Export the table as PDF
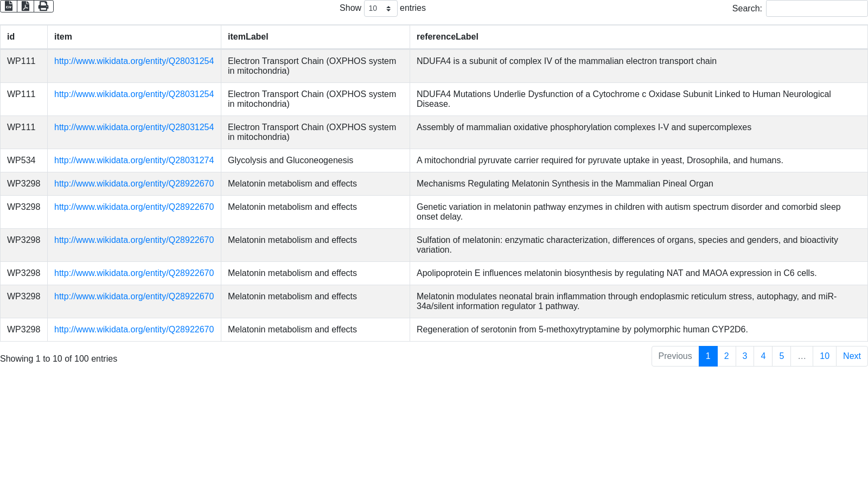 coord(25,6)
